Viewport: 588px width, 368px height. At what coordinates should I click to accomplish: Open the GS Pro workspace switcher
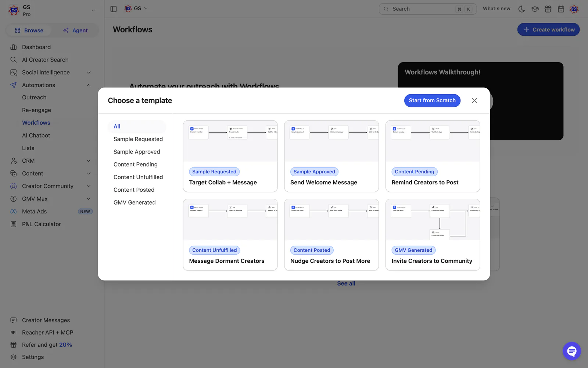(x=52, y=11)
